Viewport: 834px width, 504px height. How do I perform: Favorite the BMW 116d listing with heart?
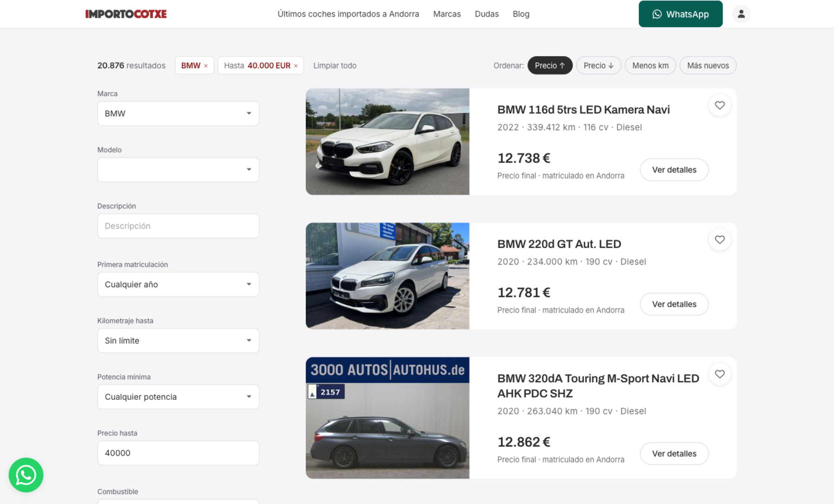tap(720, 105)
